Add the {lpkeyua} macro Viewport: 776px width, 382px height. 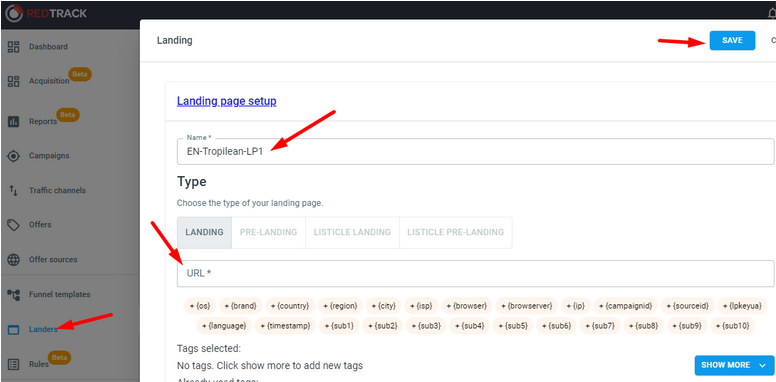coord(742,306)
